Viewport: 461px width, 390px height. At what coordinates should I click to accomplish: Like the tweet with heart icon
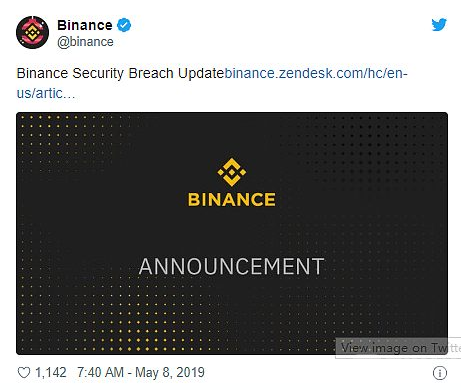pyautogui.click(x=24, y=372)
